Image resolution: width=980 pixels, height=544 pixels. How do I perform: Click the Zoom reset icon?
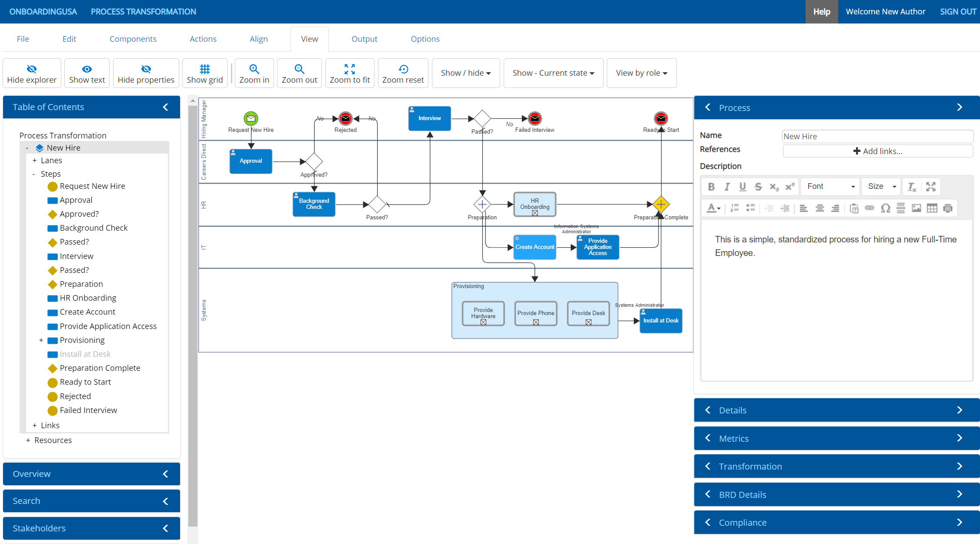403,69
